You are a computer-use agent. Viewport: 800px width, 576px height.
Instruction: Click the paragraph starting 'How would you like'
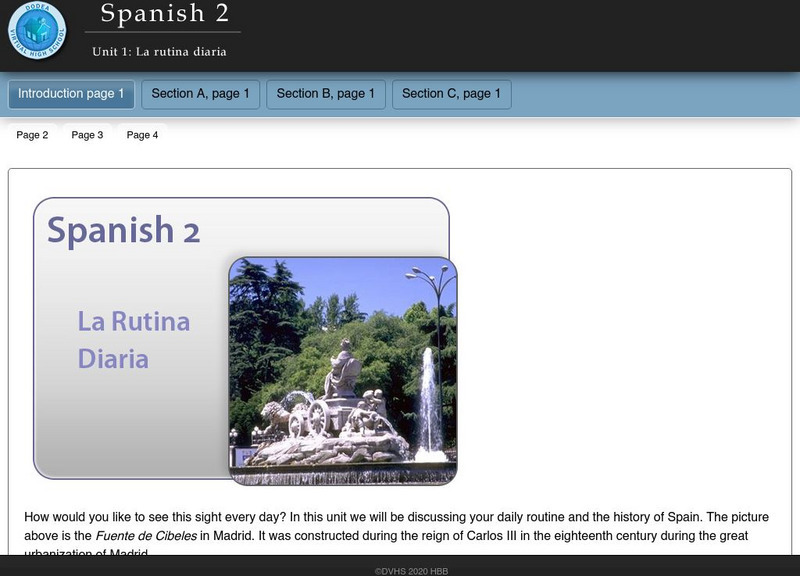[396, 533]
